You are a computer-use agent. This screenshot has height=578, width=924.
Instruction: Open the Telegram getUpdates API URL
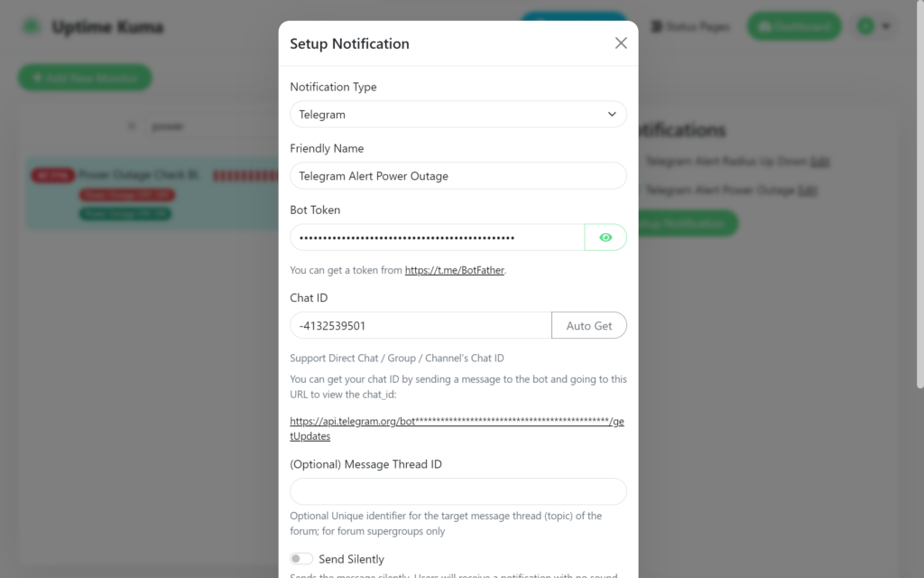coord(456,422)
